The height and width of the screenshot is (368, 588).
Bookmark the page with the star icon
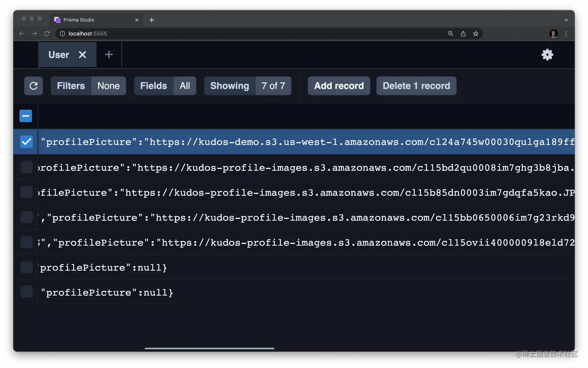pos(476,33)
